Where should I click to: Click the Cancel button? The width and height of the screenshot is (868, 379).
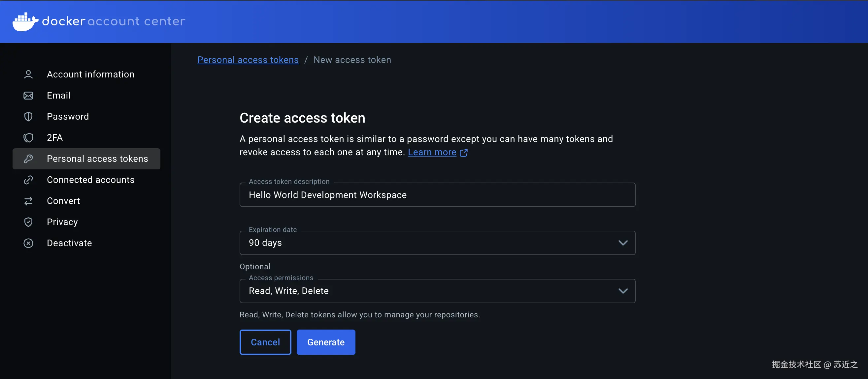pos(265,342)
